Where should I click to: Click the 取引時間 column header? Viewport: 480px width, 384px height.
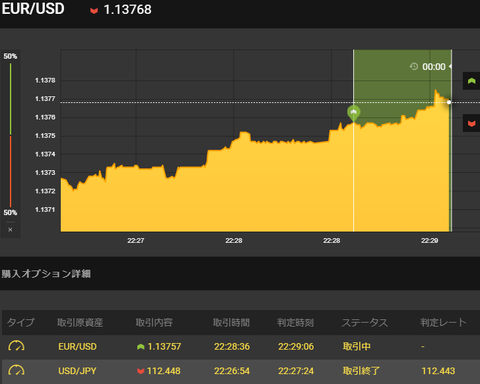point(231,322)
